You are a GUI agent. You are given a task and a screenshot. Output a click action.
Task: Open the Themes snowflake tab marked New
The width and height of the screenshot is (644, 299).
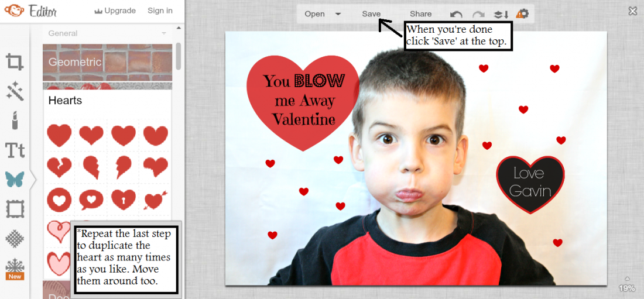click(x=15, y=269)
